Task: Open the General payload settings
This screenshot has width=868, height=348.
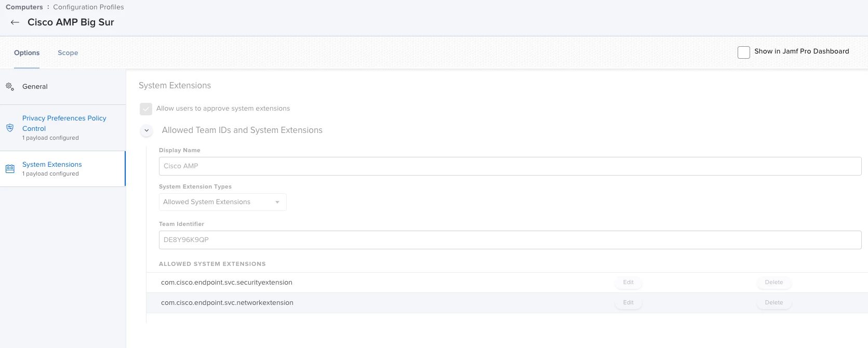Action: click(x=63, y=87)
